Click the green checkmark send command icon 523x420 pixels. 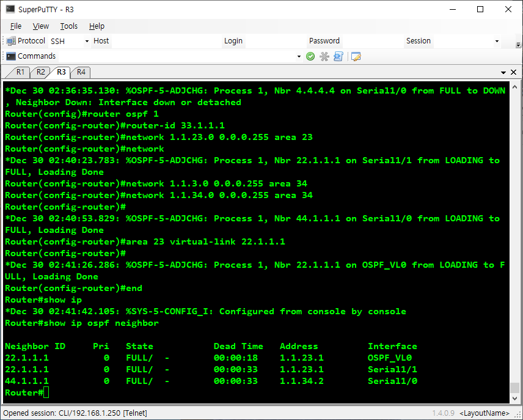310,56
